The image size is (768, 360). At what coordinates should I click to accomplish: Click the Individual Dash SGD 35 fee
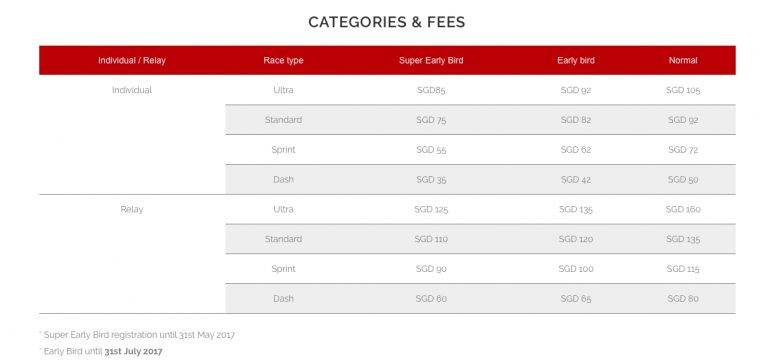click(x=431, y=180)
